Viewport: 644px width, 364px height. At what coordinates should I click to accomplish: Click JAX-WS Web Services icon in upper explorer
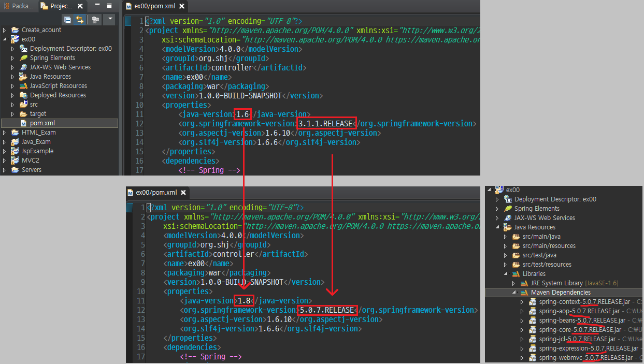23,67
